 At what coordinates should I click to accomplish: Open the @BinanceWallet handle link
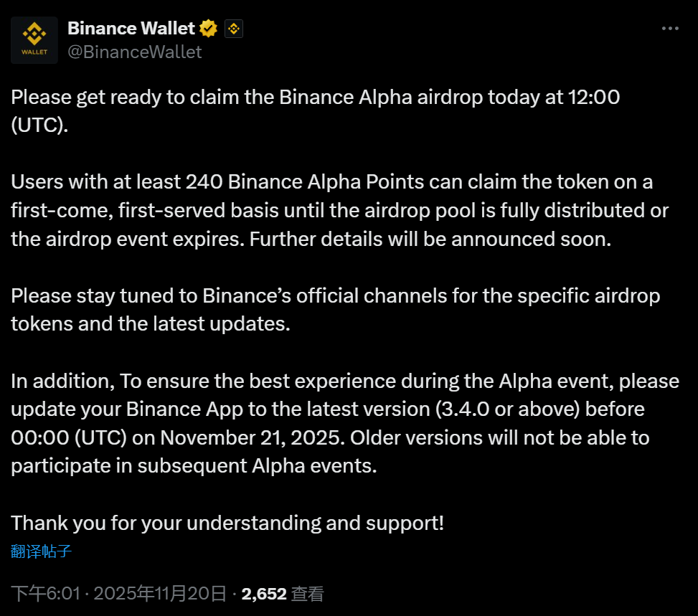click(134, 52)
